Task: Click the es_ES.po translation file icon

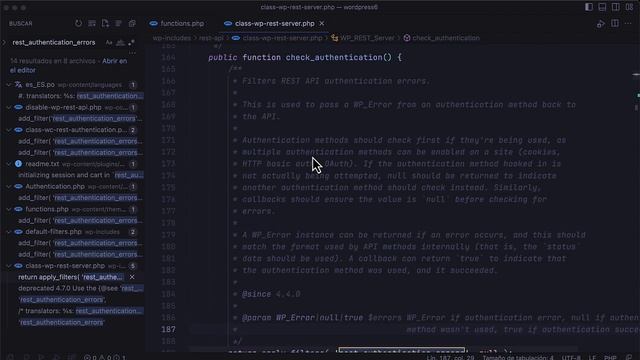Action: 18,84
